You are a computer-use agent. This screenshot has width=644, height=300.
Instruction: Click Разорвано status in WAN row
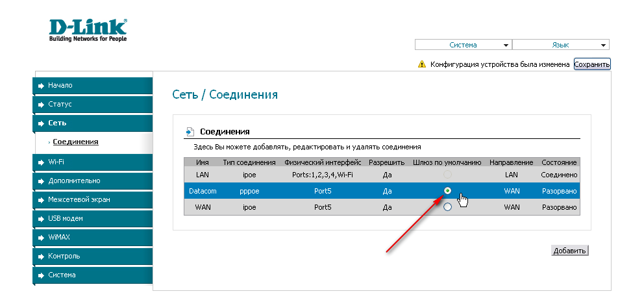pyautogui.click(x=560, y=208)
